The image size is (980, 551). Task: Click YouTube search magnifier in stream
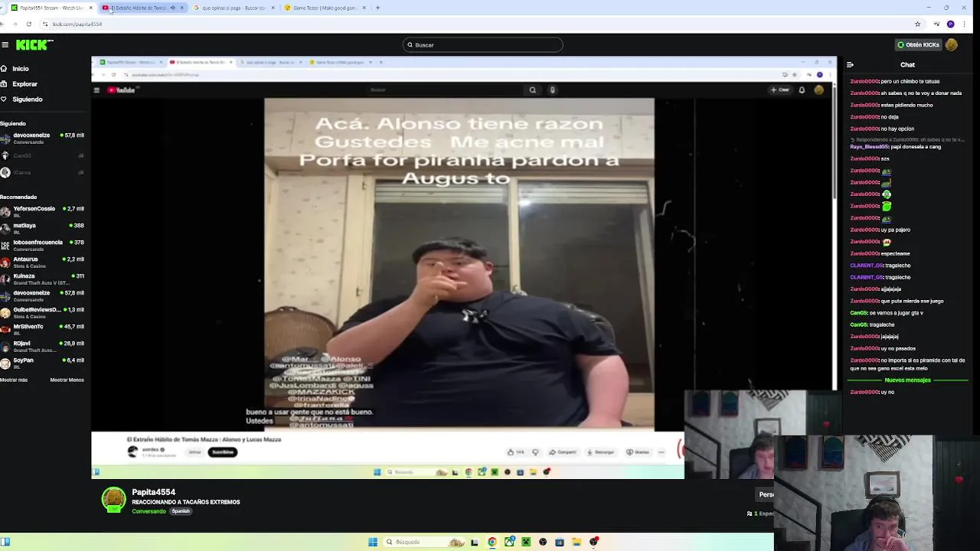[x=533, y=90]
